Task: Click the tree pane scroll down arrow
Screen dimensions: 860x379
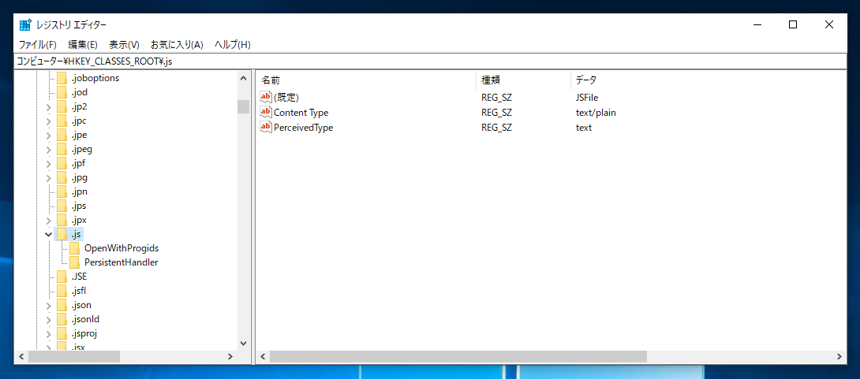Action: click(244, 343)
